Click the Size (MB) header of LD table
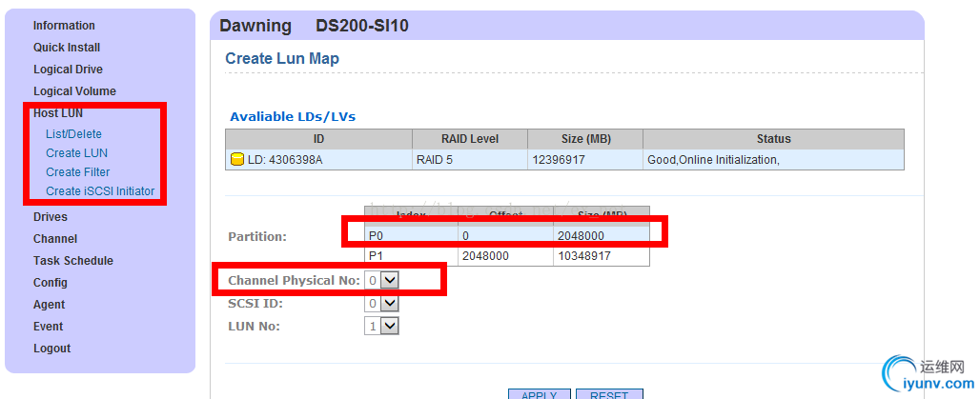980x399 pixels. [585, 139]
